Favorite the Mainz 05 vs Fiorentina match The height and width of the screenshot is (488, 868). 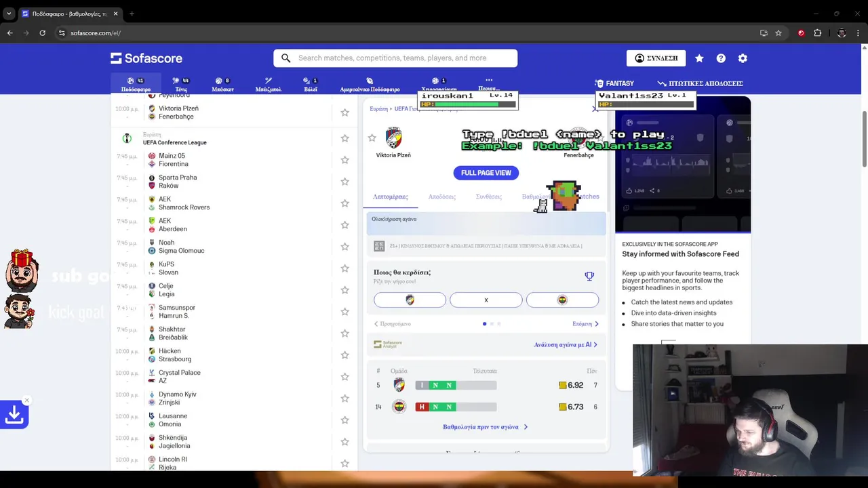pyautogui.click(x=344, y=160)
